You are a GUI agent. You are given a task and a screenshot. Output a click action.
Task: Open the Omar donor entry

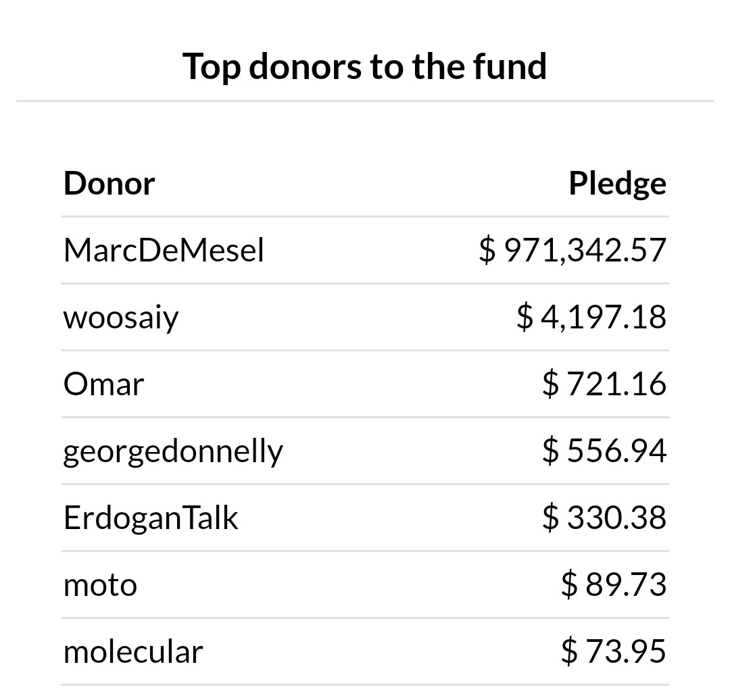[x=103, y=384]
